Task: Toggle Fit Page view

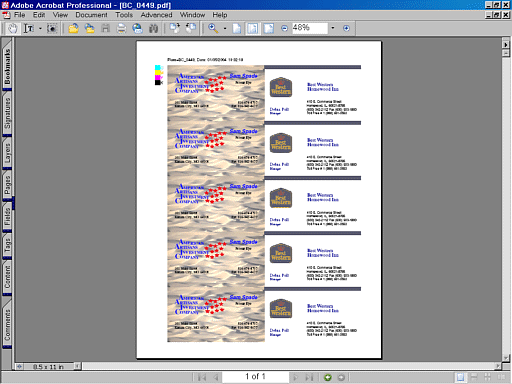Action: [x=253, y=28]
